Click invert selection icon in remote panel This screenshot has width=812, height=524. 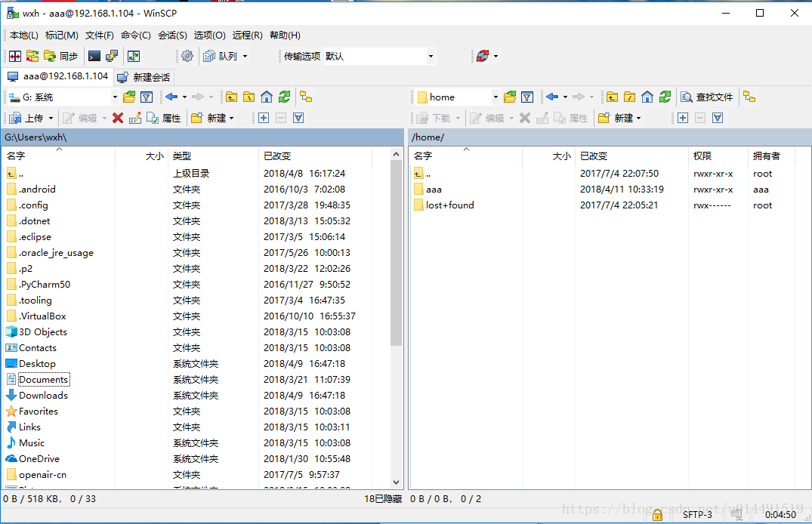pyautogui.click(x=718, y=118)
